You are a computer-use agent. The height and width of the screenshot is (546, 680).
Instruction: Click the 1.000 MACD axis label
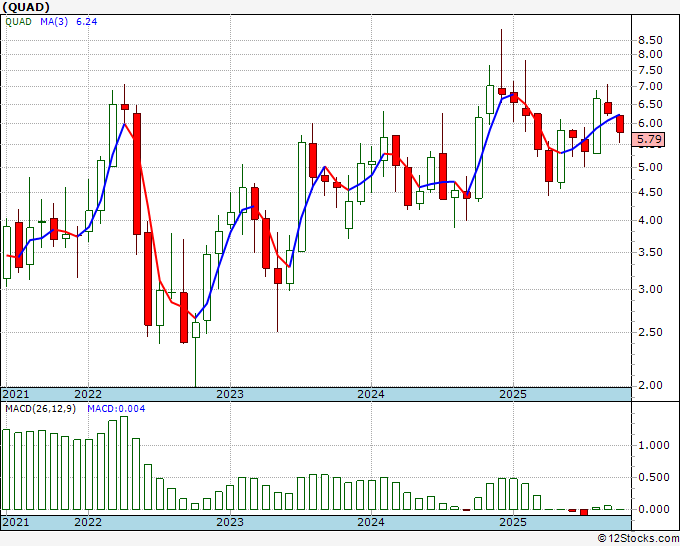coord(652,446)
